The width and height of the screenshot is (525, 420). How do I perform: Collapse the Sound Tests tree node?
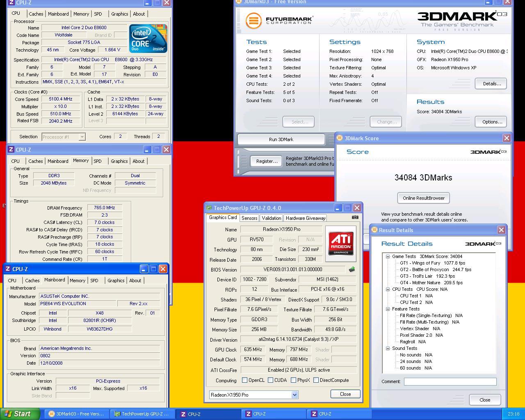pyautogui.click(x=388, y=348)
